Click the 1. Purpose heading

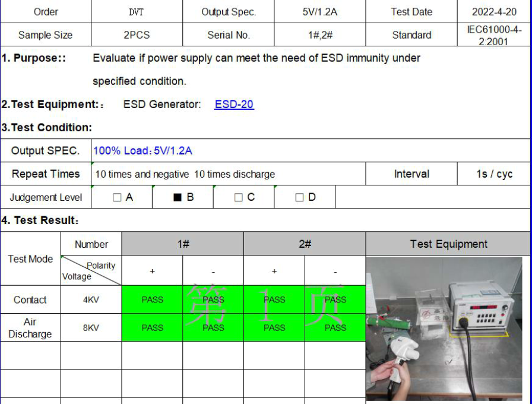point(34,58)
